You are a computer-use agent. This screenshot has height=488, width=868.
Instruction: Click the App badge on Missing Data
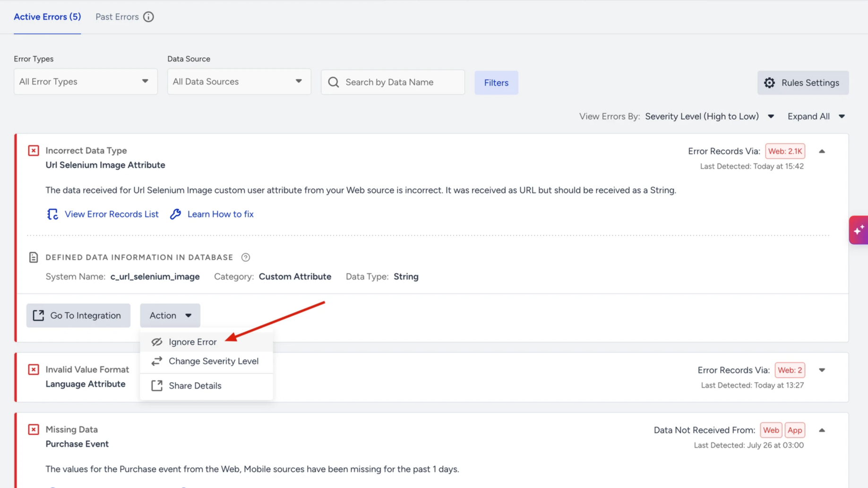[795, 430]
